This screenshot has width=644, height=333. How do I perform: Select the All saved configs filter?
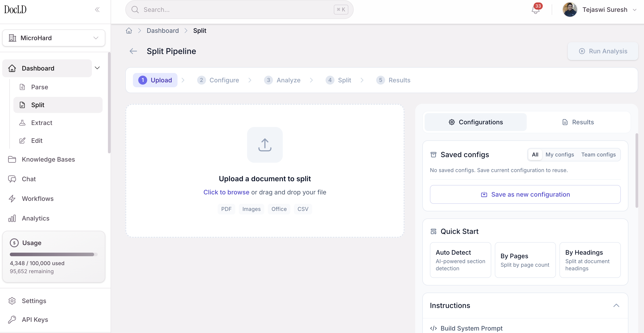tap(535, 155)
